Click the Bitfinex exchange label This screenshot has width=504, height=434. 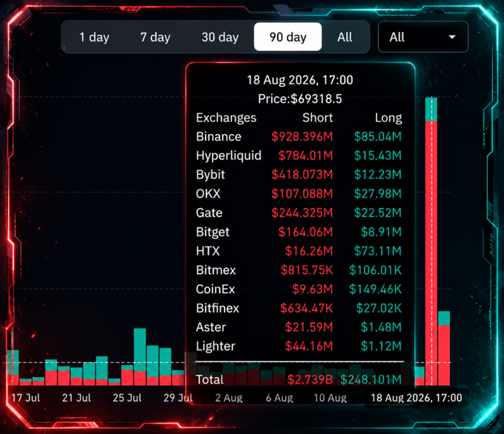tap(217, 308)
